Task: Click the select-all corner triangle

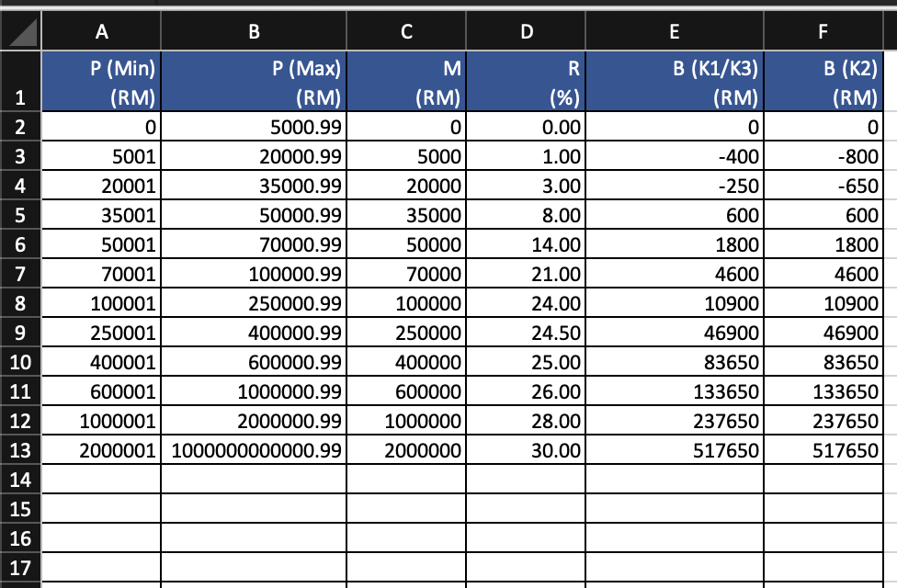Action: tap(20, 31)
